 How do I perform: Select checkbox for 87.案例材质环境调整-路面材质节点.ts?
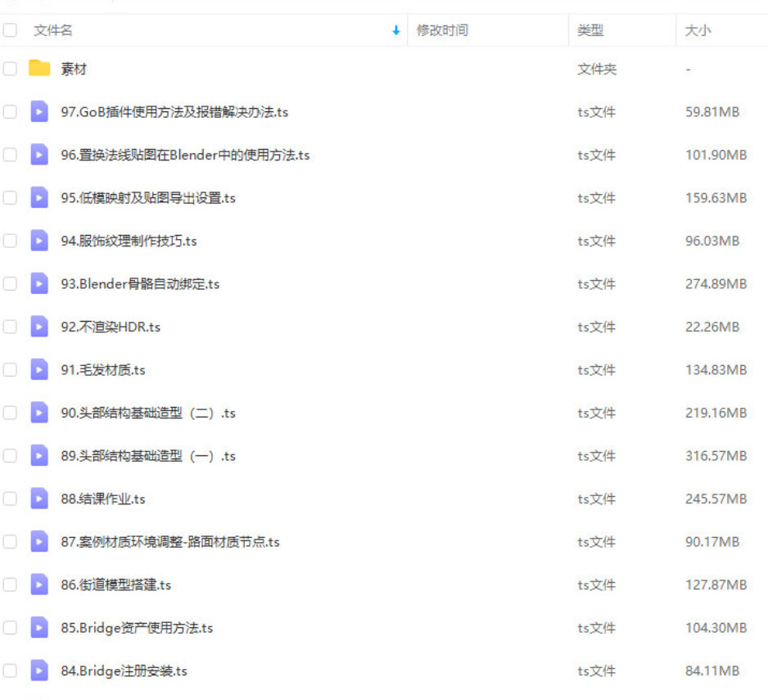[x=10, y=541]
